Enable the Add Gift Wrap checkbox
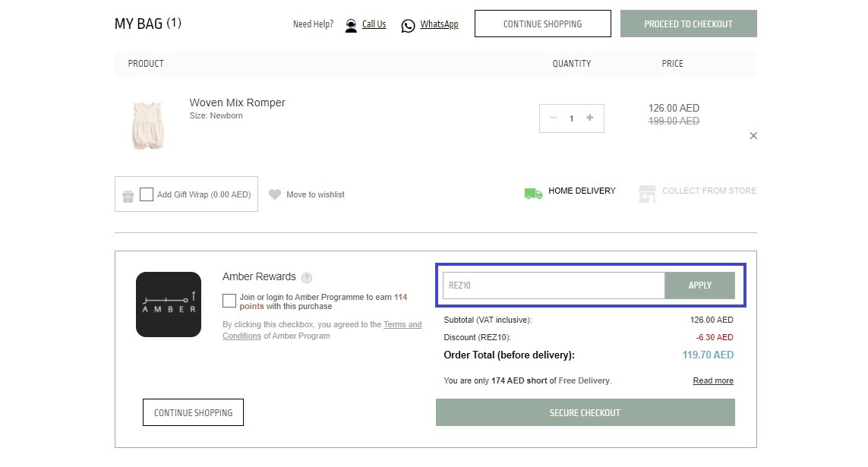868x467 pixels. [x=147, y=194]
